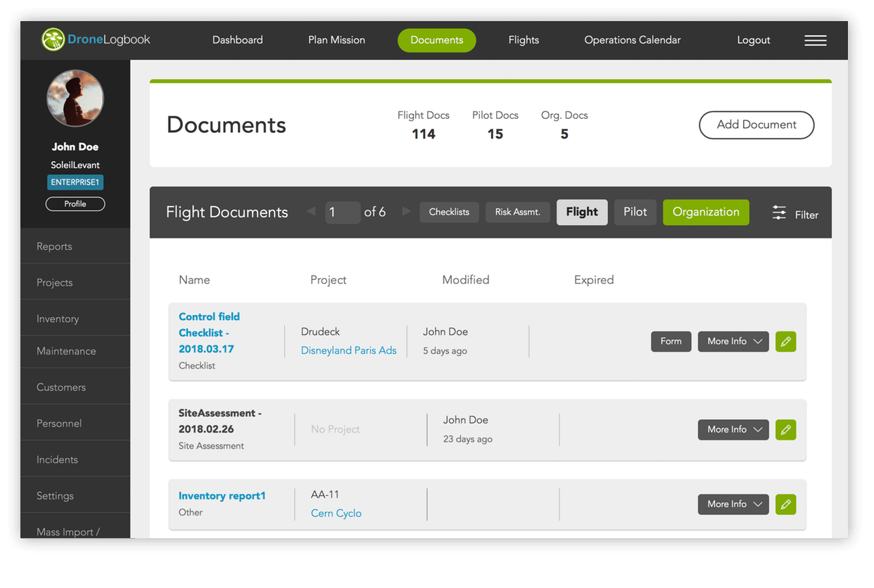This screenshot has height=588, width=874.
Task: Click the Pilot Docs 15 counter
Action: point(495,125)
